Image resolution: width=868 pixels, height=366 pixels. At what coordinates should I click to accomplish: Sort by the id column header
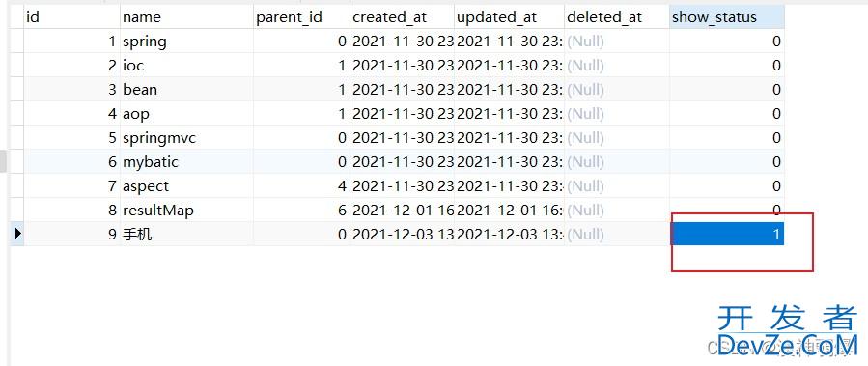[x=72, y=17]
